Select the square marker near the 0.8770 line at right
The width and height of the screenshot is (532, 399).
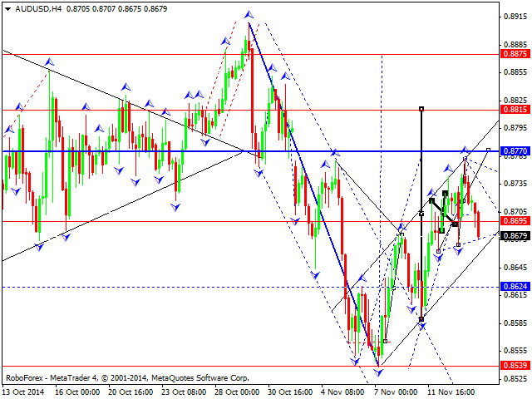click(x=488, y=150)
